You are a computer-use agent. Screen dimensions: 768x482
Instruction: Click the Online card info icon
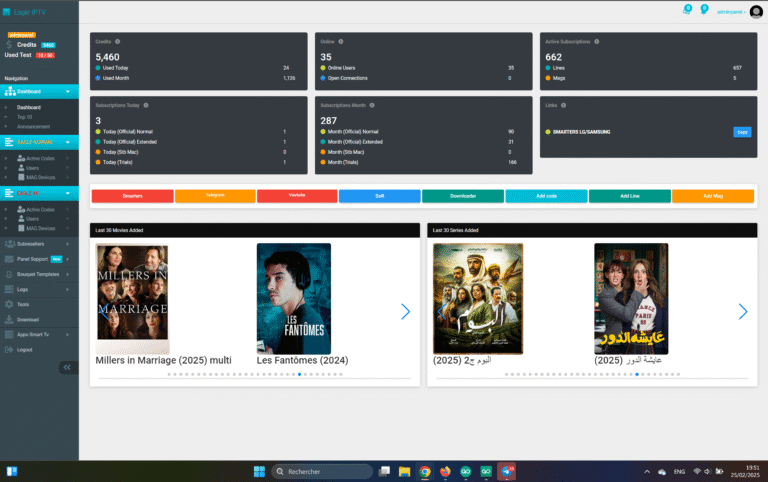341,42
